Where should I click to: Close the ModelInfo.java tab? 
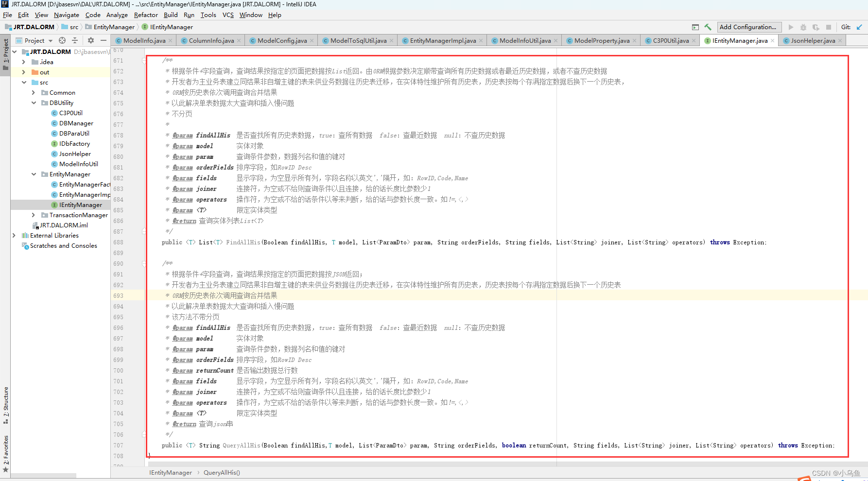click(170, 41)
